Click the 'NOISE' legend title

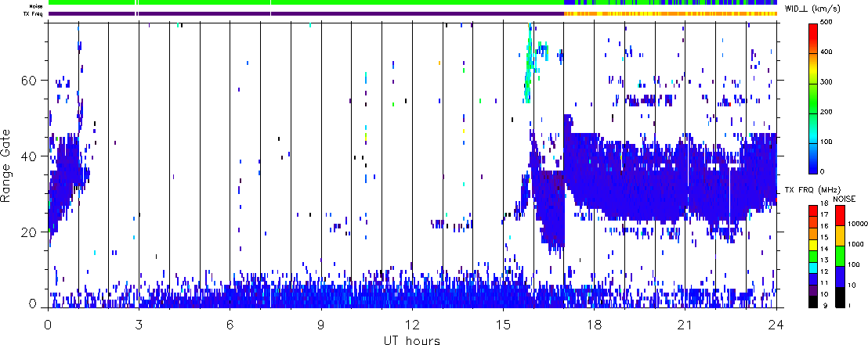844,198
